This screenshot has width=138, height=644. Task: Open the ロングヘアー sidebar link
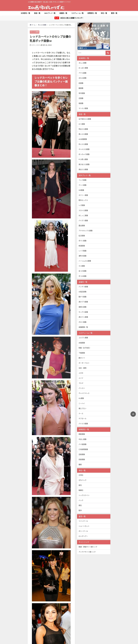[94, 536]
